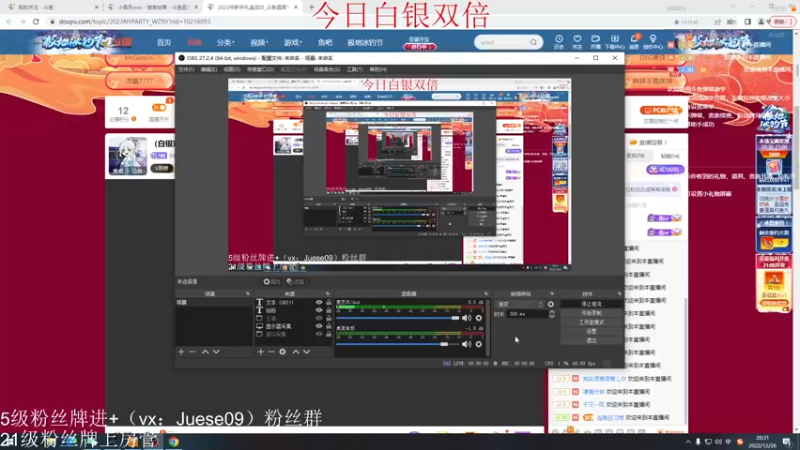Toggle visibility of 窗口采集 source

[x=319, y=334]
